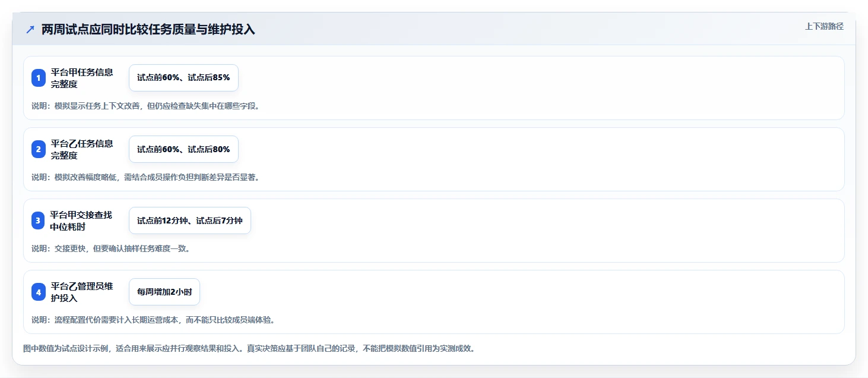Click the arrow icon beside the panel title

tap(30, 30)
